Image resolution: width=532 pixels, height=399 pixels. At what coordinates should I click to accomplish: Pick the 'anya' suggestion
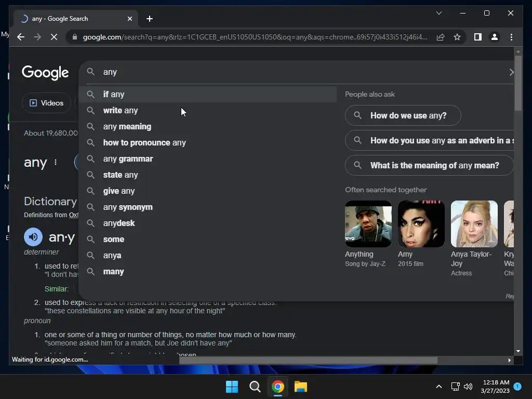[x=208, y=256]
